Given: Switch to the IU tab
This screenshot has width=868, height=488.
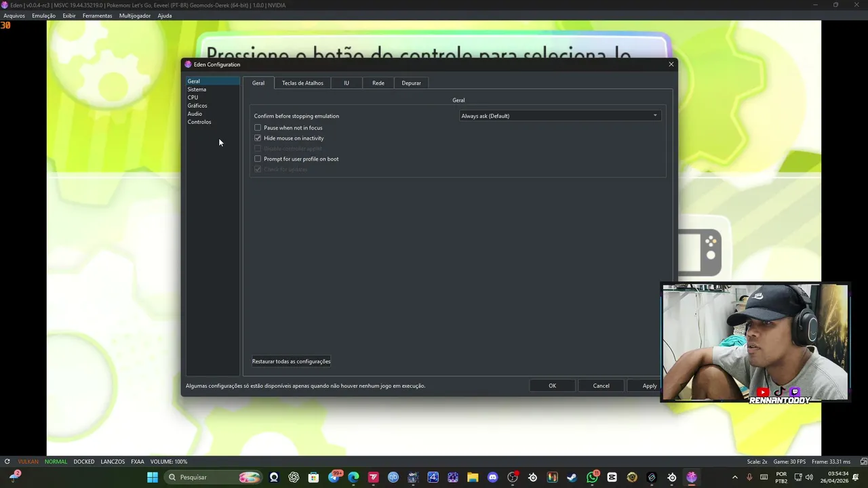Looking at the screenshot, I should (347, 83).
